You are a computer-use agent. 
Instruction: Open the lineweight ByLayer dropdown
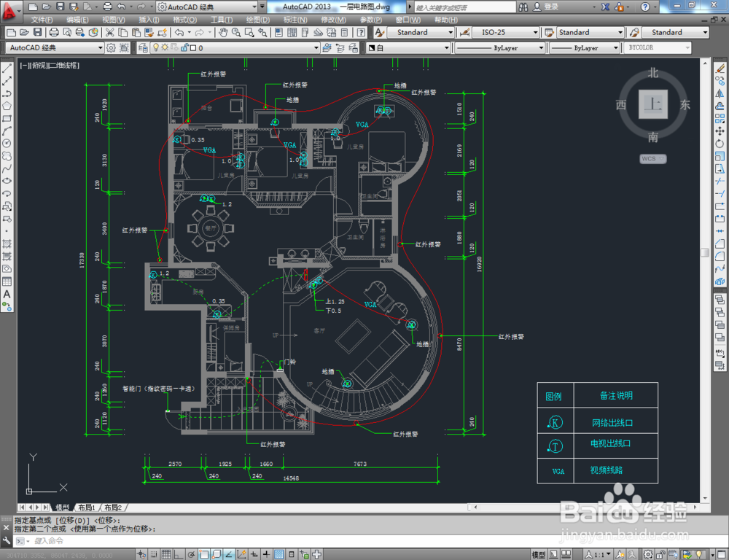585,48
